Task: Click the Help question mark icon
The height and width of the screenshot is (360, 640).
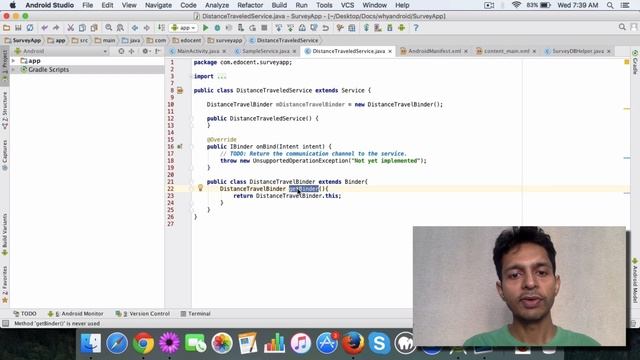Action: 416,28
